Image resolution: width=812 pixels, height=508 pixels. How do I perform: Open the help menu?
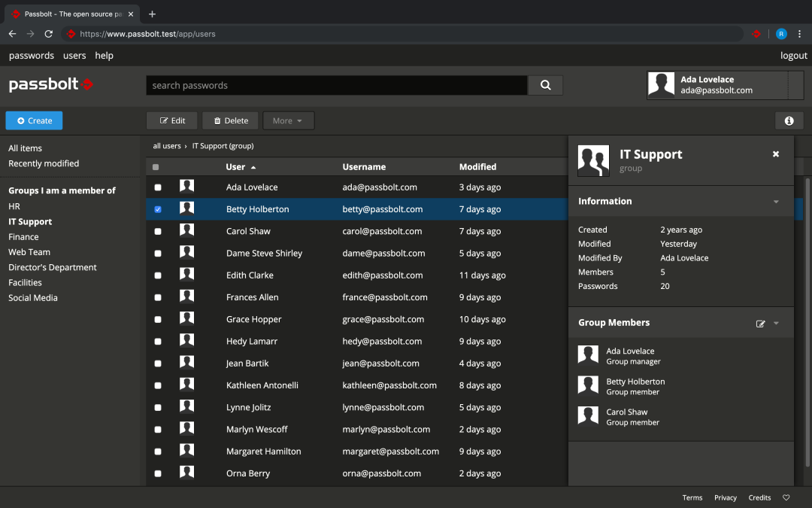point(104,56)
